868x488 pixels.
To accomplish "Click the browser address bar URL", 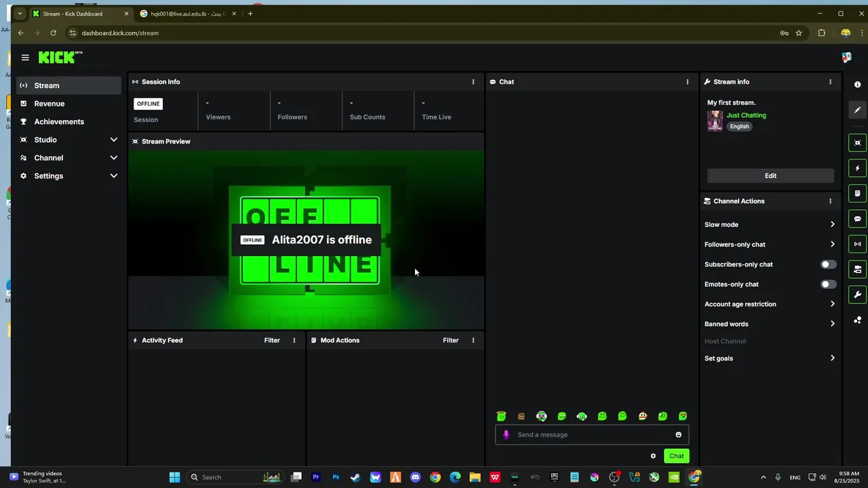I will pyautogui.click(x=120, y=33).
